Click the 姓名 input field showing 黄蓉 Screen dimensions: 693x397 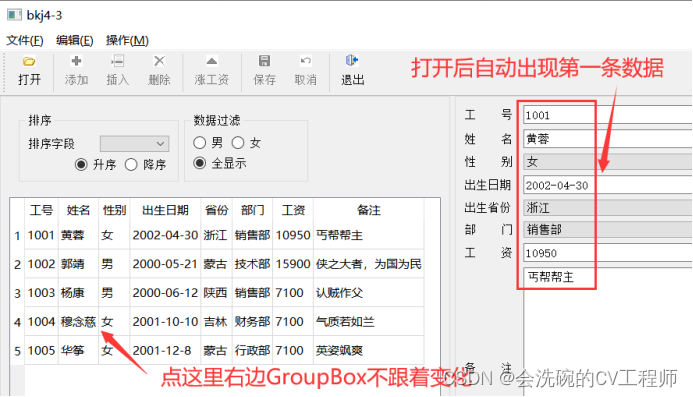(608, 139)
